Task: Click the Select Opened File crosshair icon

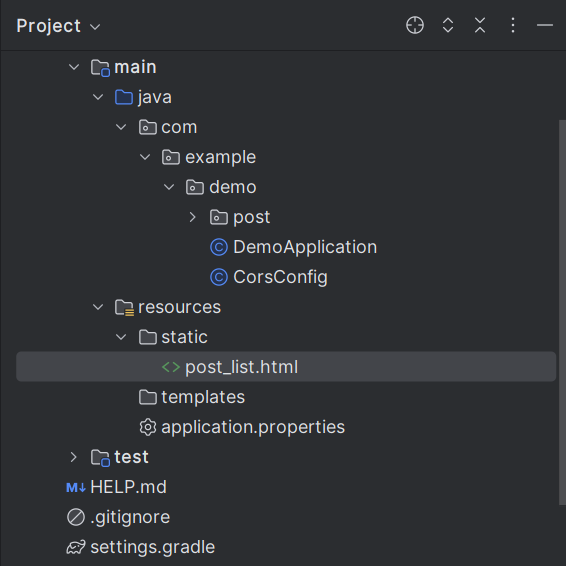Action: tap(415, 25)
